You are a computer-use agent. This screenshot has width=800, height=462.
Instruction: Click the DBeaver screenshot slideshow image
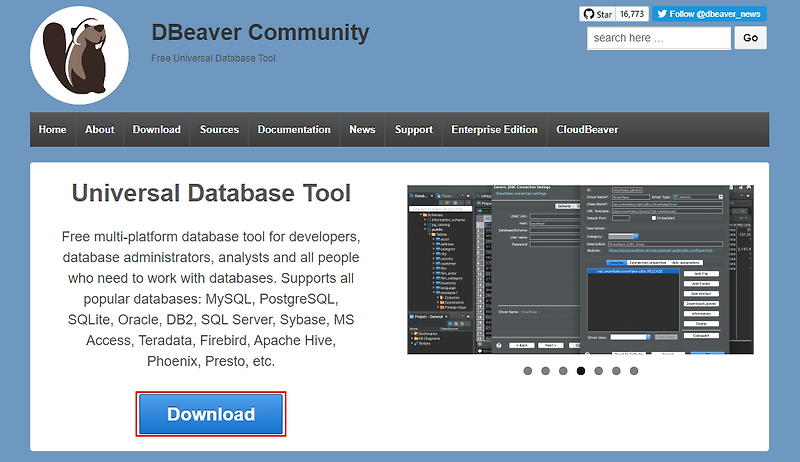click(x=580, y=269)
